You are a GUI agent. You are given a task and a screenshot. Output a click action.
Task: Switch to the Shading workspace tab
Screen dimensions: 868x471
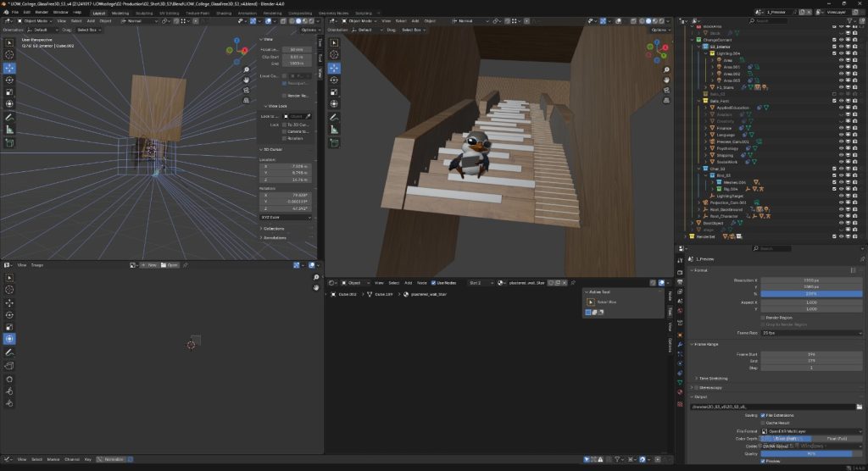tap(224, 13)
